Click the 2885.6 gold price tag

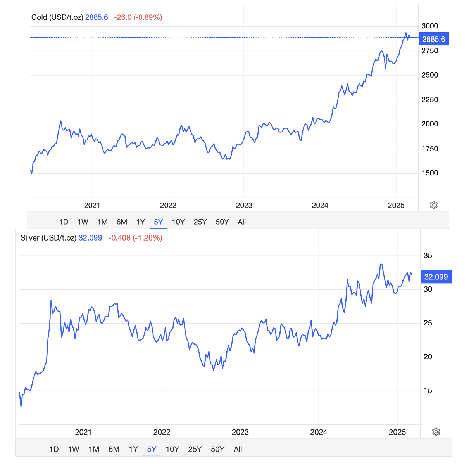(x=433, y=39)
